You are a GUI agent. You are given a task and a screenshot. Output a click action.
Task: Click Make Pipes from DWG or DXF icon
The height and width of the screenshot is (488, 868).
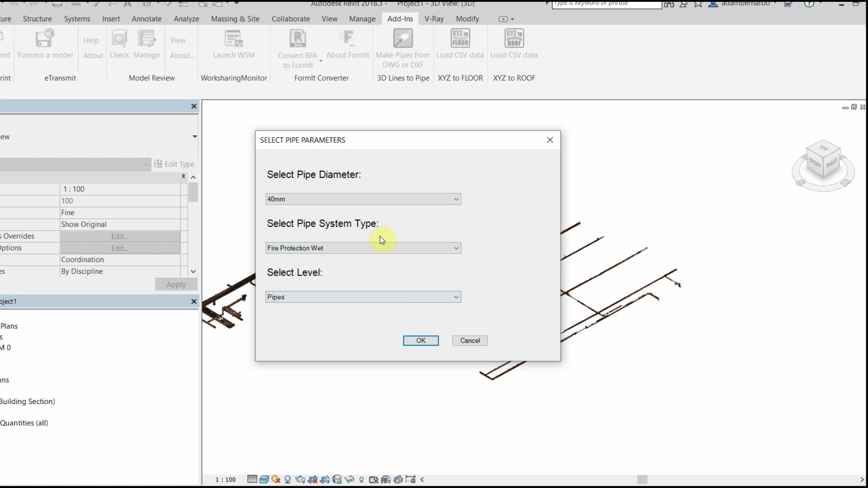pos(403,39)
